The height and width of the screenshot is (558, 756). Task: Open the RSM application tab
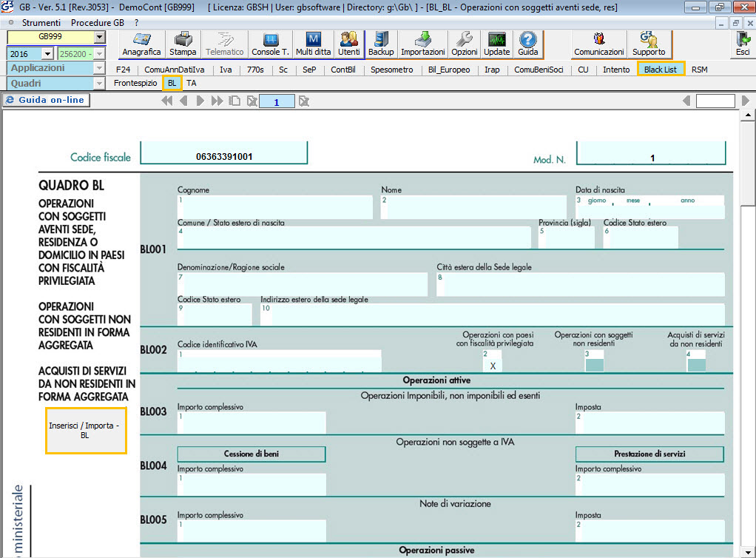(x=700, y=70)
